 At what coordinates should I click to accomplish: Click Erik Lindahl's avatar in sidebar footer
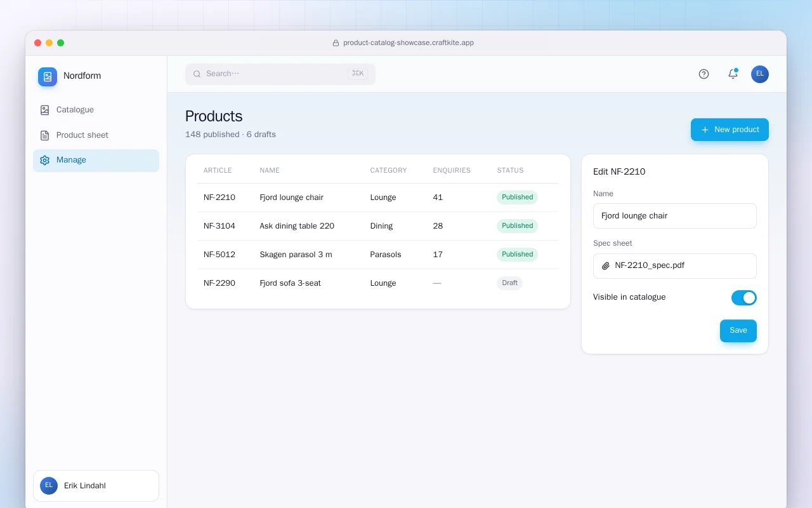click(49, 486)
